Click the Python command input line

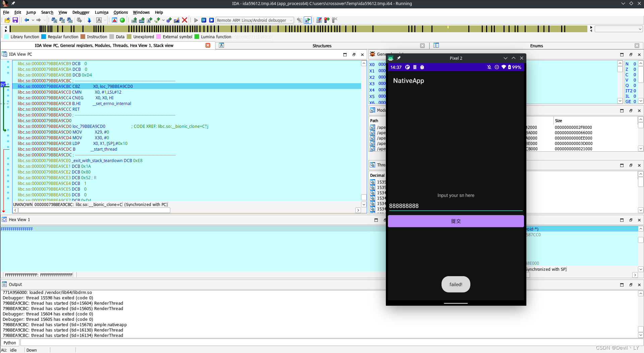332,343
